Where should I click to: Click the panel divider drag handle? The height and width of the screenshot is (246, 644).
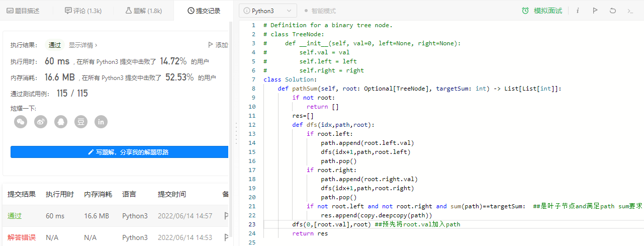point(236,133)
